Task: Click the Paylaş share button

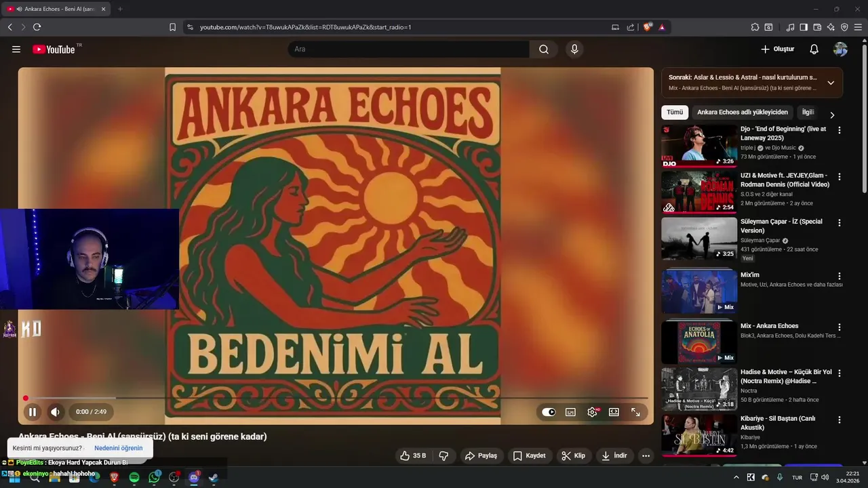Action: pyautogui.click(x=481, y=455)
